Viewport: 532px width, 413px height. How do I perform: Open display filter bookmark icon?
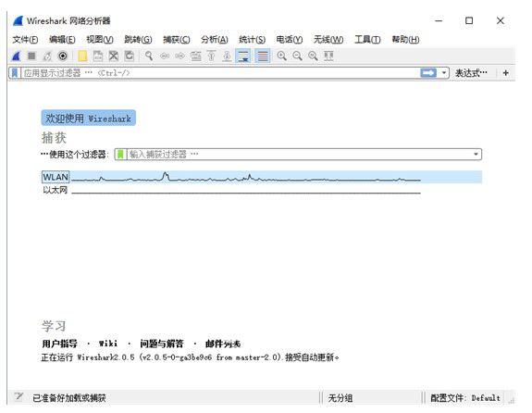[x=15, y=73]
